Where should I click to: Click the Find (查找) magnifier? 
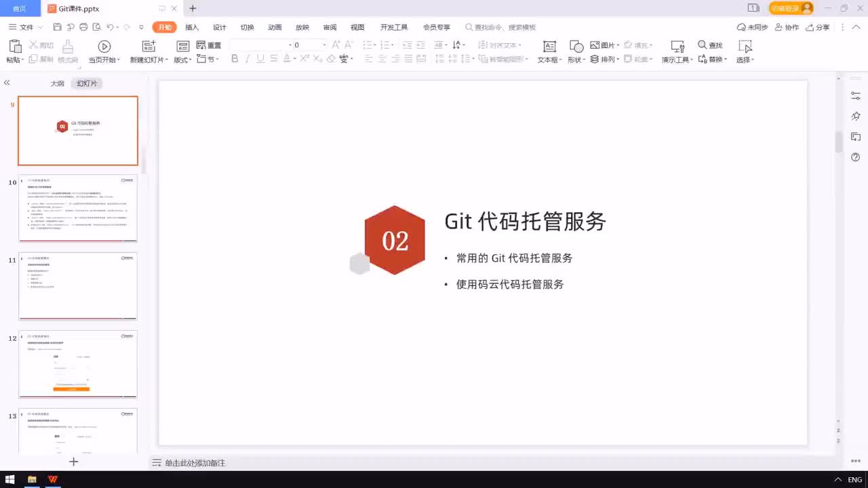702,45
